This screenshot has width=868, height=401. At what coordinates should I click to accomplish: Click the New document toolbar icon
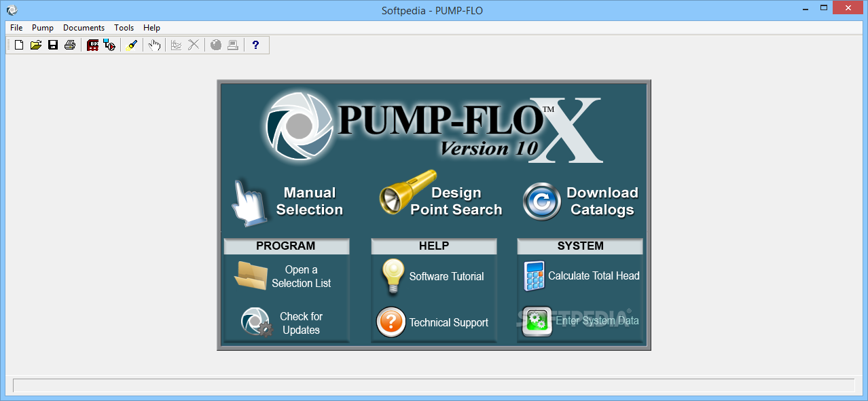[x=19, y=45]
